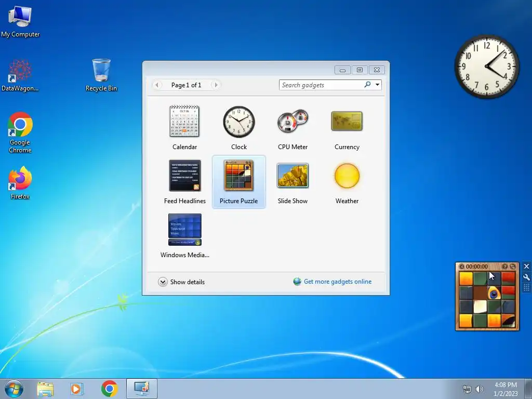Pause the puzzle timer with the timer icon

click(461, 267)
